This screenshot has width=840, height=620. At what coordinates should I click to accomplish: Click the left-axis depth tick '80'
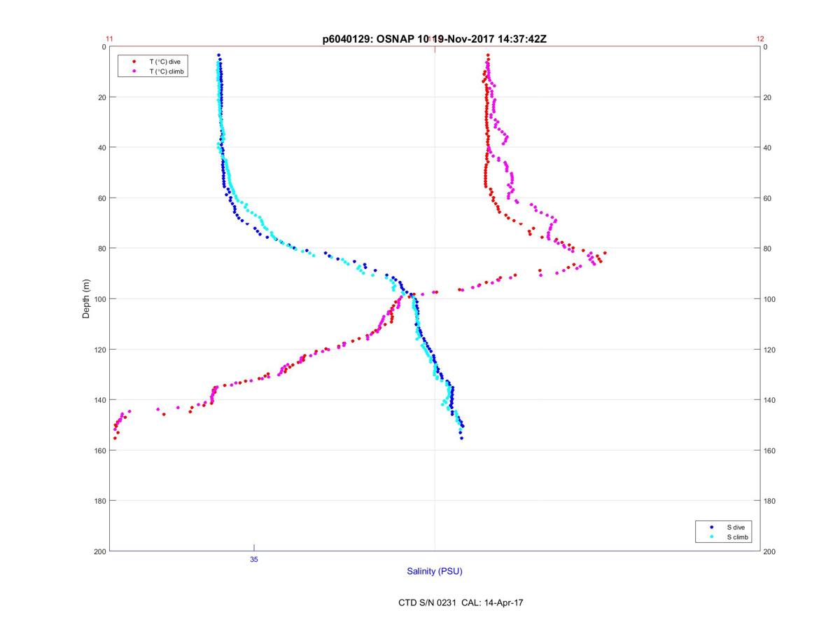click(x=102, y=249)
